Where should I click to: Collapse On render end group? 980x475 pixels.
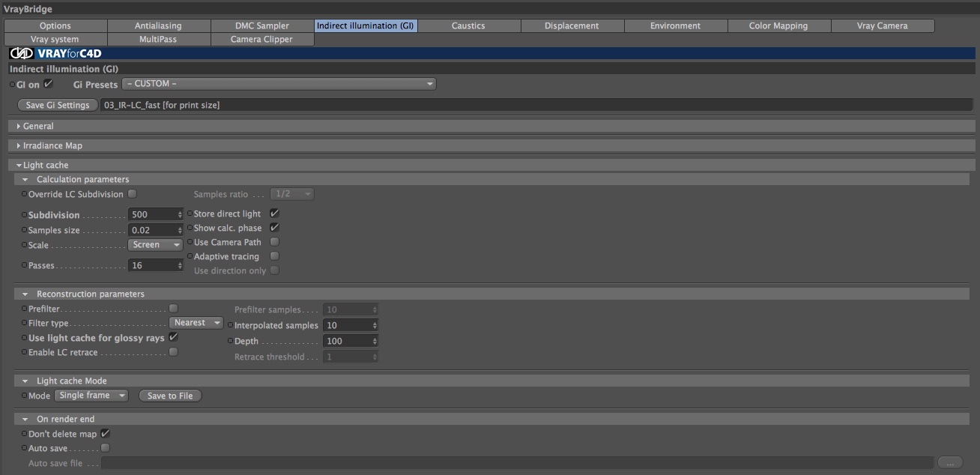pyautogui.click(x=25, y=420)
